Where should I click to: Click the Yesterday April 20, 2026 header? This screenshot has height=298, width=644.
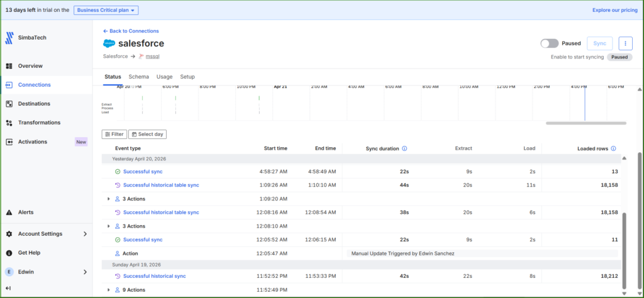[x=139, y=158]
